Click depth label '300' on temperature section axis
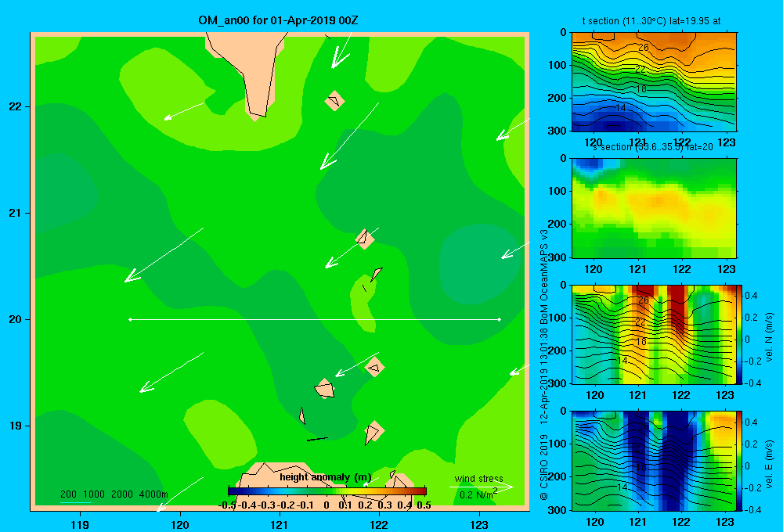The height and width of the screenshot is (532, 783). 557,131
